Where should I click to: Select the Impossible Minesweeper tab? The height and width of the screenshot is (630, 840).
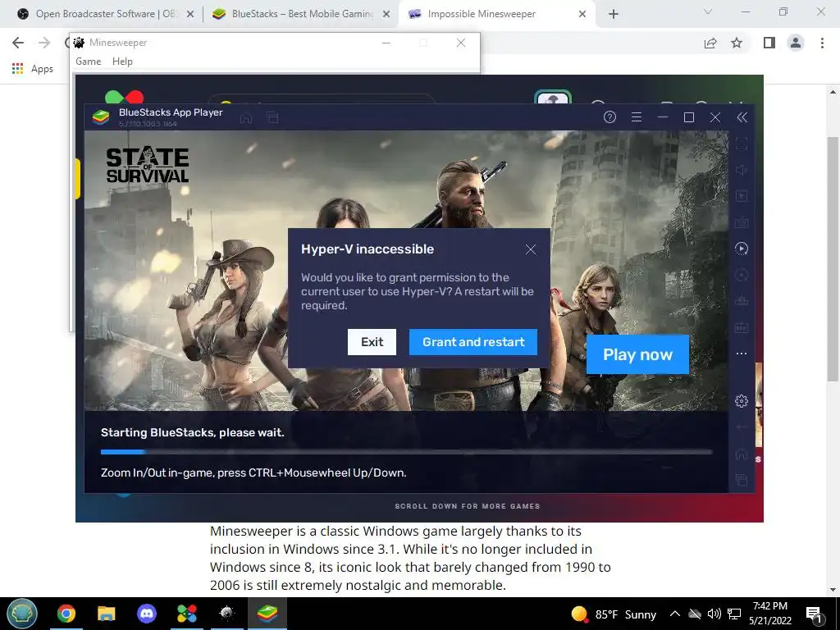pyautogui.click(x=496, y=14)
